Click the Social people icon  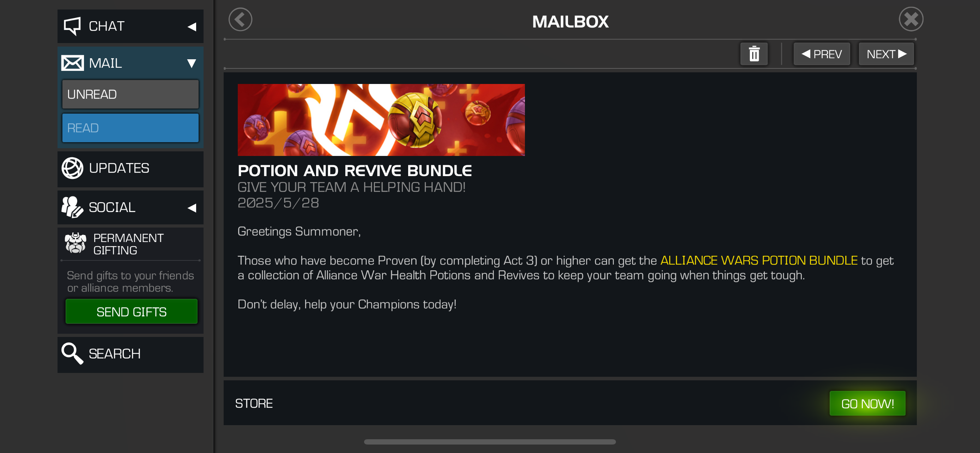pyautogui.click(x=72, y=207)
